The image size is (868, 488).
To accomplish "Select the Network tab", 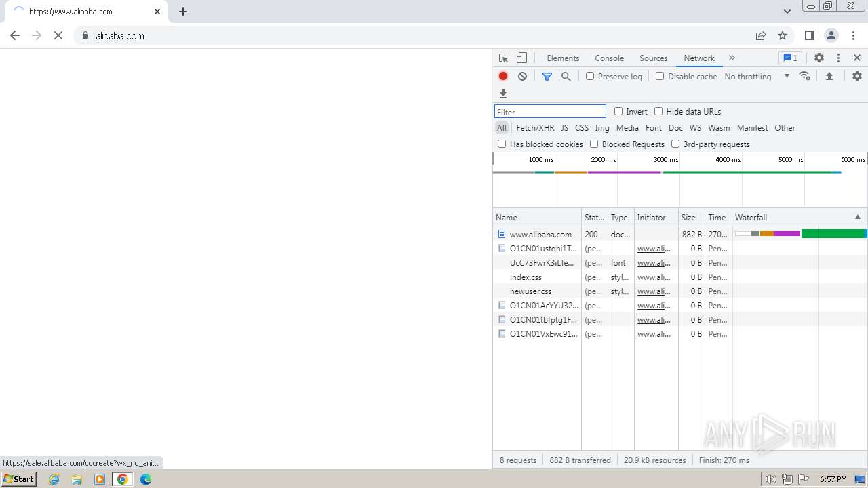I will coord(699,58).
